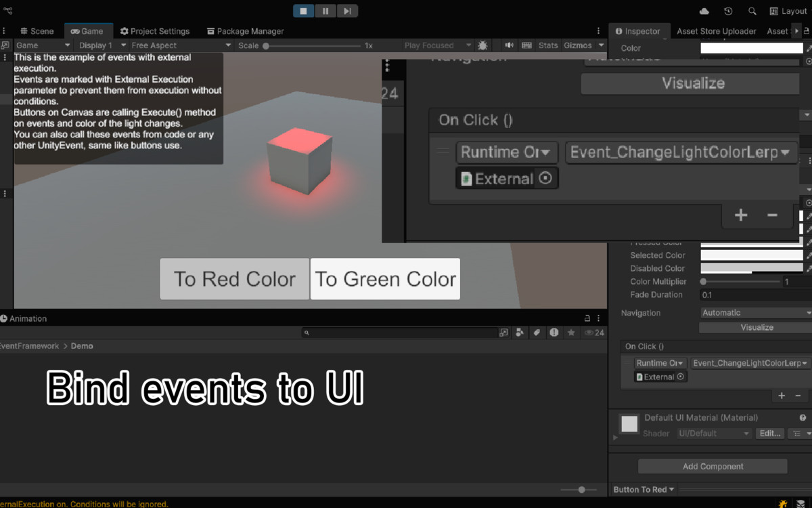The image size is (812, 508).
Task: Mute audio in the Game view toolbar
Action: tap(509, 45)
